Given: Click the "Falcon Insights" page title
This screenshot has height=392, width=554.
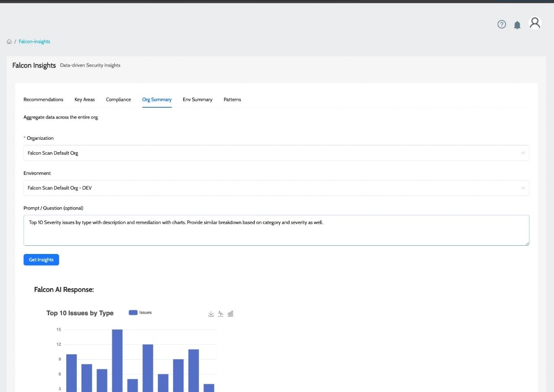Looking at the screenshot, I should pos(34,65).
